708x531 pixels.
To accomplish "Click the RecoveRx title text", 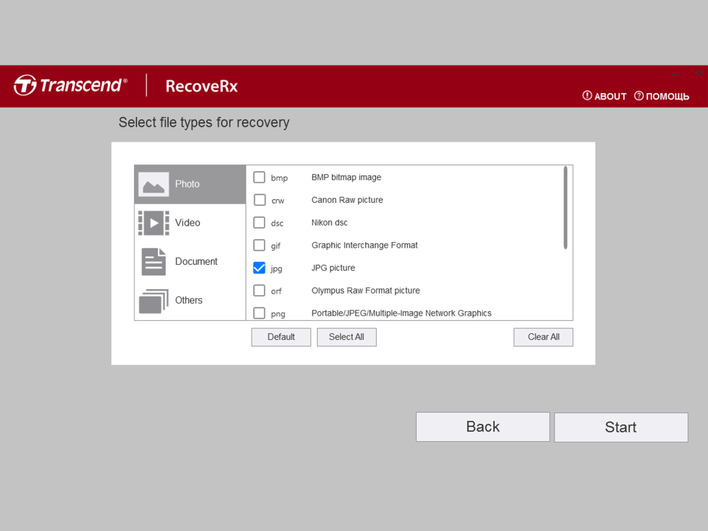I will 201,86.
